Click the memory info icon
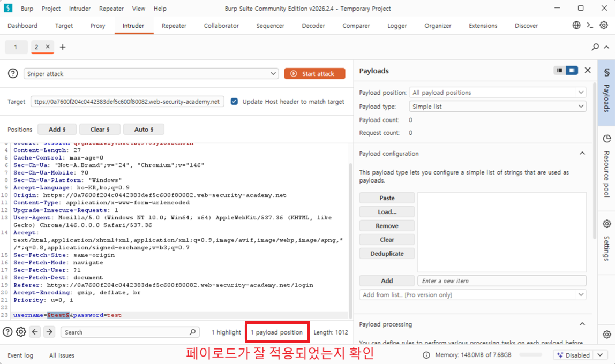Viewport: 615px width, 364px height. click(x=426, y=355)
